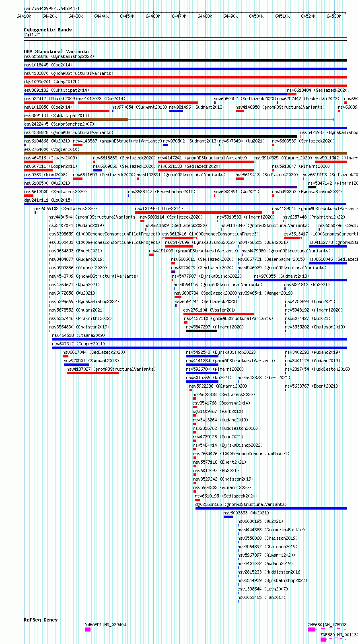This screenshot has height=644, width=358.
Task: Click nsv4444383 (GenomeinaBottle) label
Action: click(x=271, y=530)
